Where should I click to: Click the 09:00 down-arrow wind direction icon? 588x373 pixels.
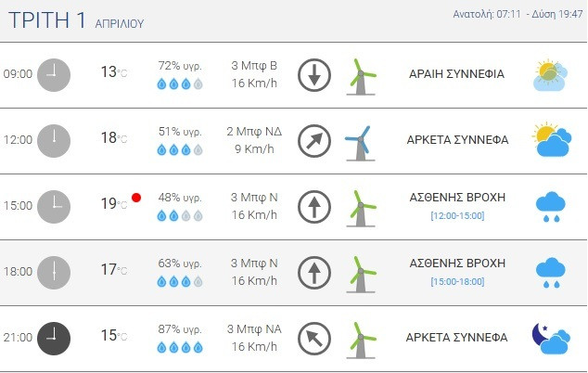coord(314,75)
